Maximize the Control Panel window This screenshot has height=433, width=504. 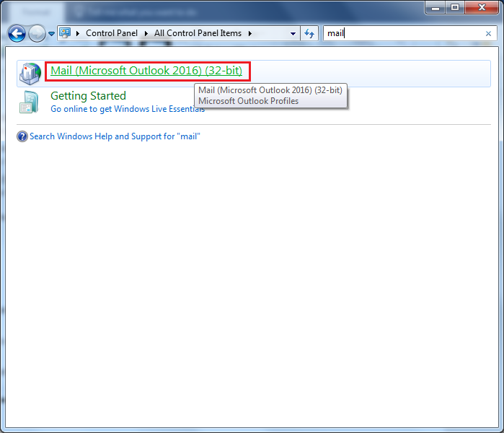455,7
